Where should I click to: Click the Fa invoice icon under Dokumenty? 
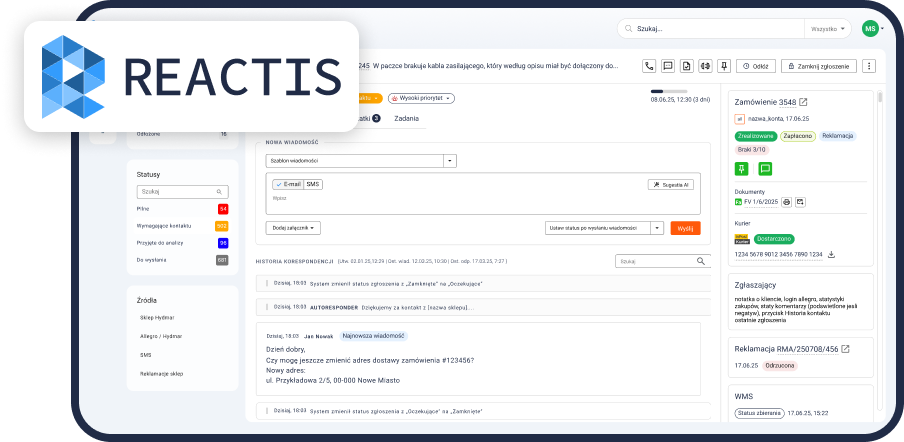[738, 202]
